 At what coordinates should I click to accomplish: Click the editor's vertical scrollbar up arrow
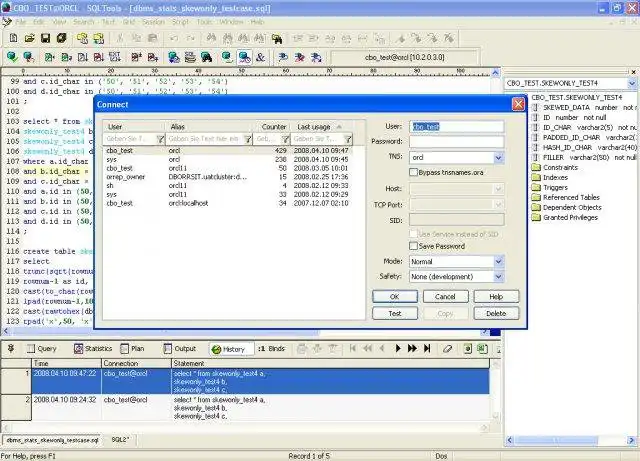point(495,73)
